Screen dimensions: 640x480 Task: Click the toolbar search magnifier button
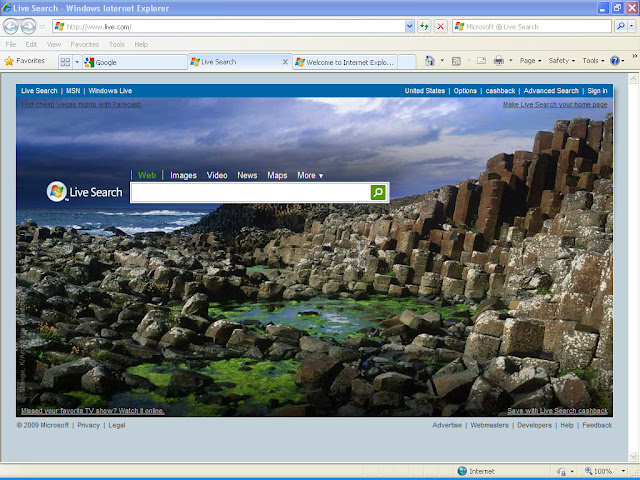click(621, 27)
